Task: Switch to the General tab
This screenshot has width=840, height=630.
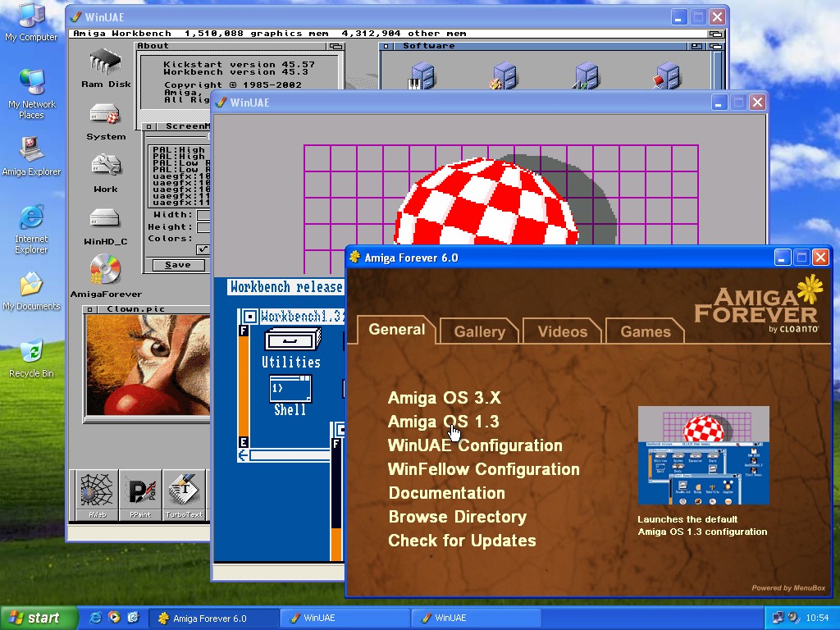Action: 396,329
